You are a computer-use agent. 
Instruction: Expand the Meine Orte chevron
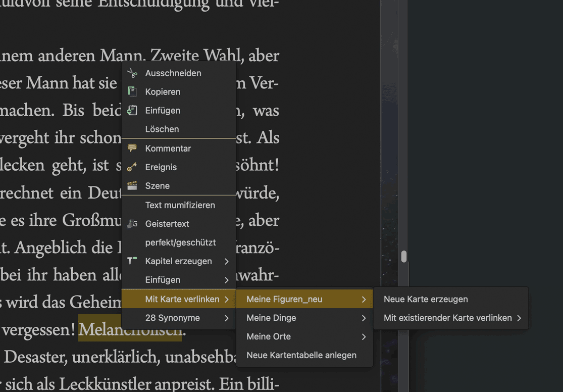364,336
